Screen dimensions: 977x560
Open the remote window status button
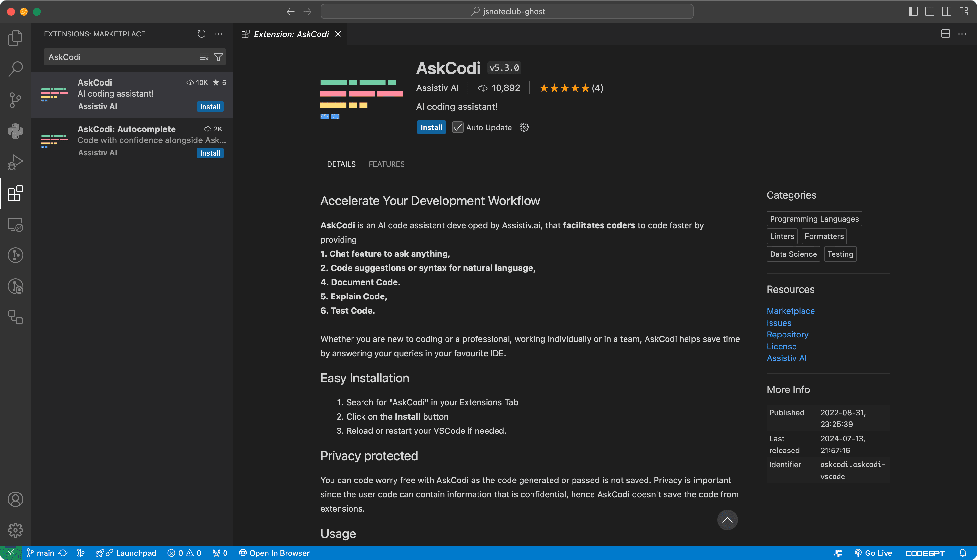click(11, 553)
